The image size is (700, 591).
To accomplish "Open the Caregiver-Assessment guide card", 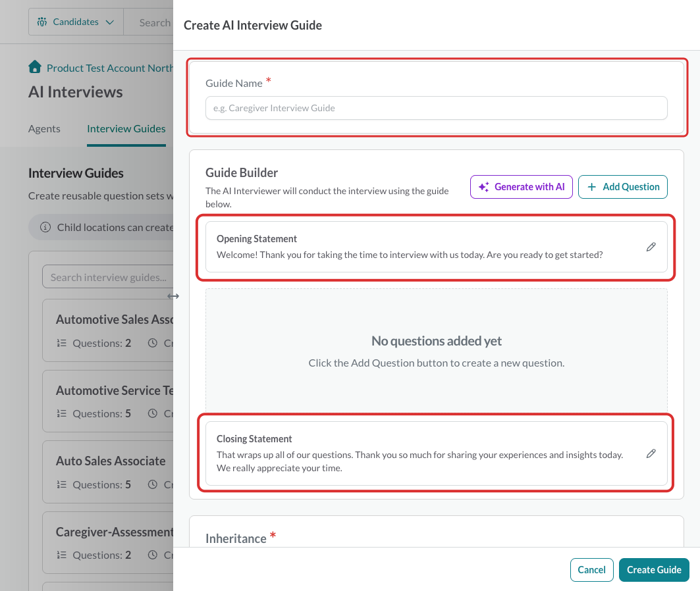I will pos(107,542).
